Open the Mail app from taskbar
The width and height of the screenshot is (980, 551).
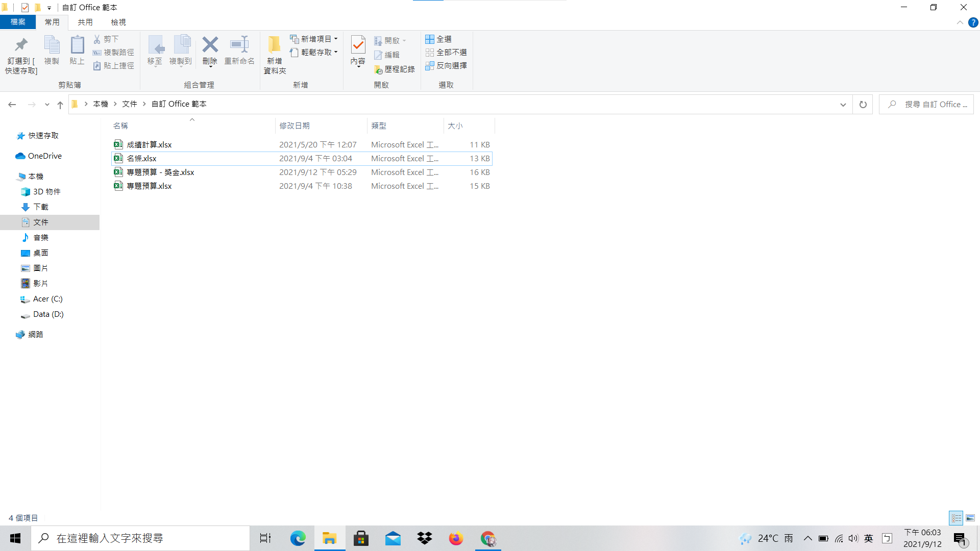[393, 538]
